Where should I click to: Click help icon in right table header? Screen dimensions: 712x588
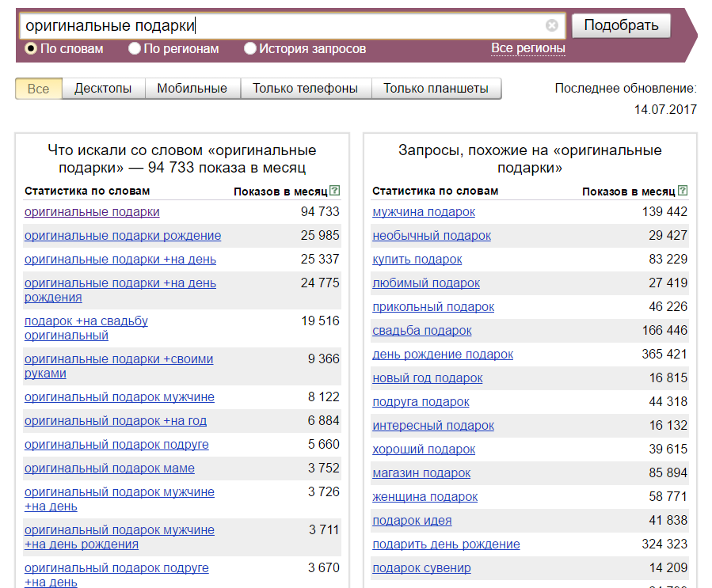pos(683,191)
